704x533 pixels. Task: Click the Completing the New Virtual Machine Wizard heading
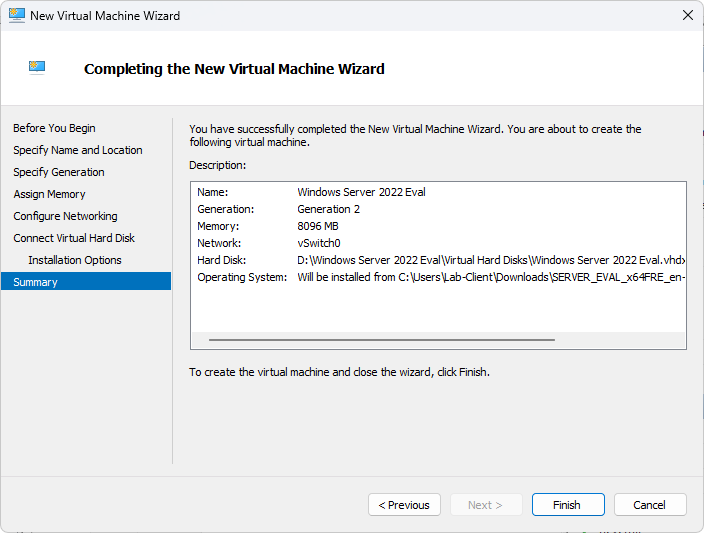(x=234, y=69)
